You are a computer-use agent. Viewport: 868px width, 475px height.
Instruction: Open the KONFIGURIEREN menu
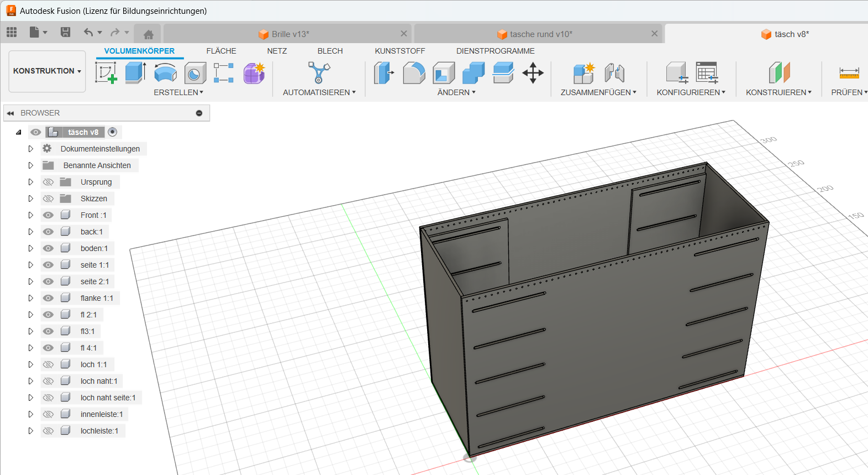point(691,92)
